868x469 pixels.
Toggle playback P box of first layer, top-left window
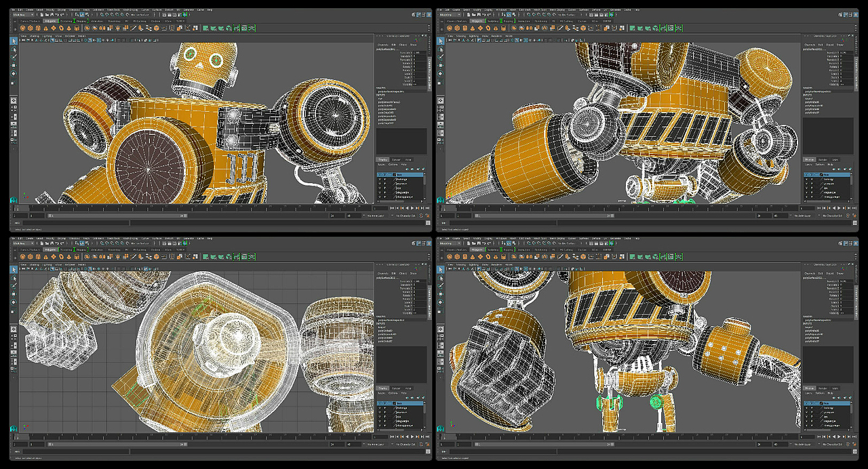click(x=384, y=175)
